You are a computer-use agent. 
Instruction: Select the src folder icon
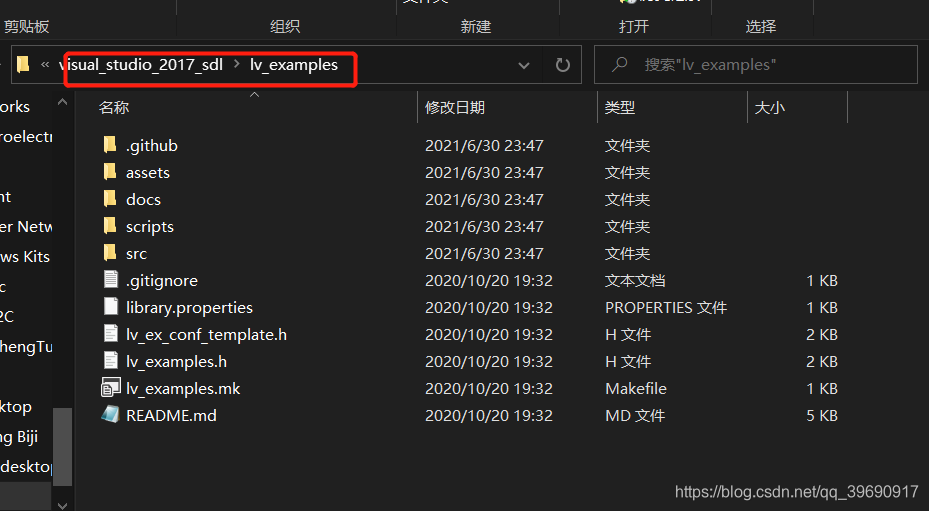tap(110, 253)
